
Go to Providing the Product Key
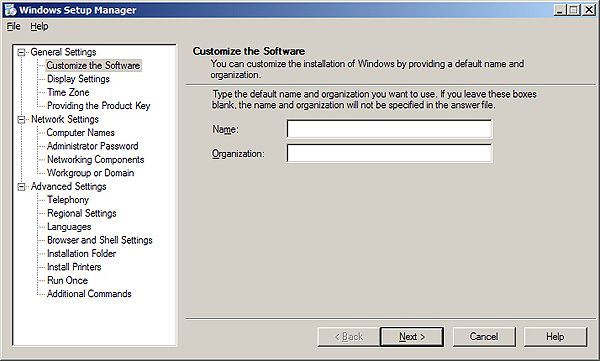click(x=99, y=106)
